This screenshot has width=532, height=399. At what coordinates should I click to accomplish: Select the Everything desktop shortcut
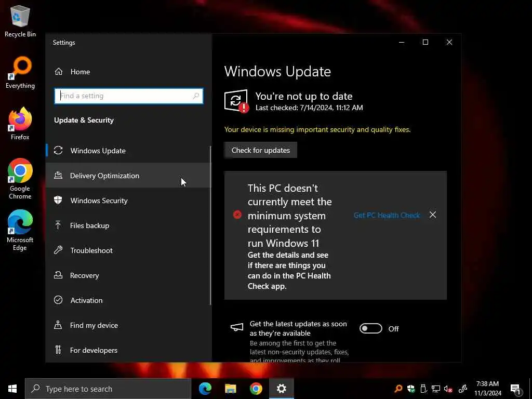pyautogui.click(x=20, y=73)
